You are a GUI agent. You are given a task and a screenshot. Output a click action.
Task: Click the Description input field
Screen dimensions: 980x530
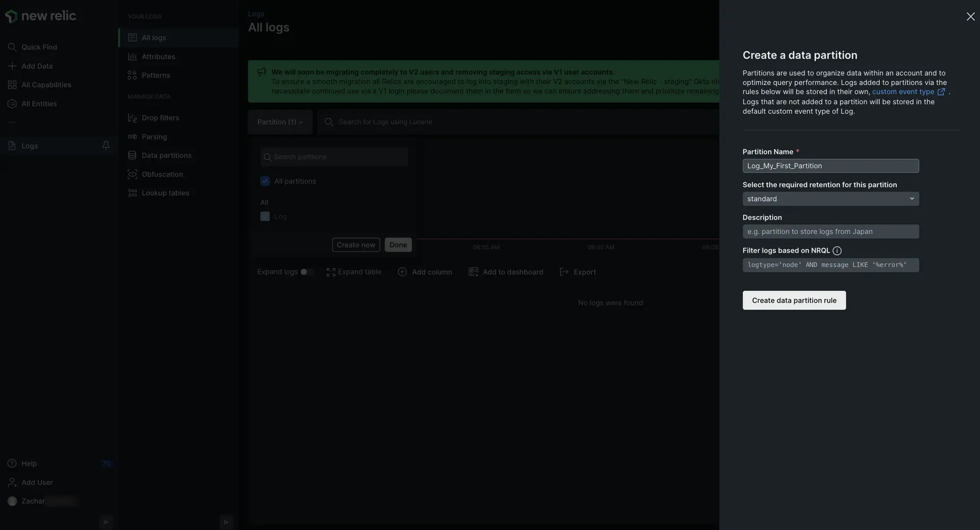coord(830,232)
